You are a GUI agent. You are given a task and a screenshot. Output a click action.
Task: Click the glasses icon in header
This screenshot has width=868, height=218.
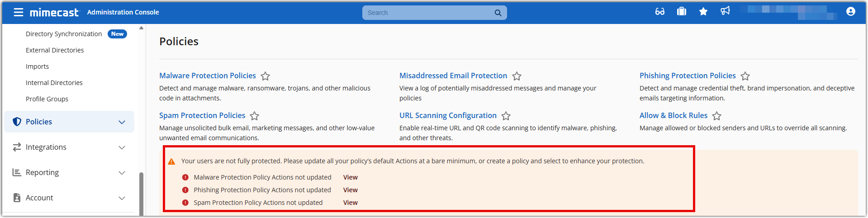(x=660, y=12)
